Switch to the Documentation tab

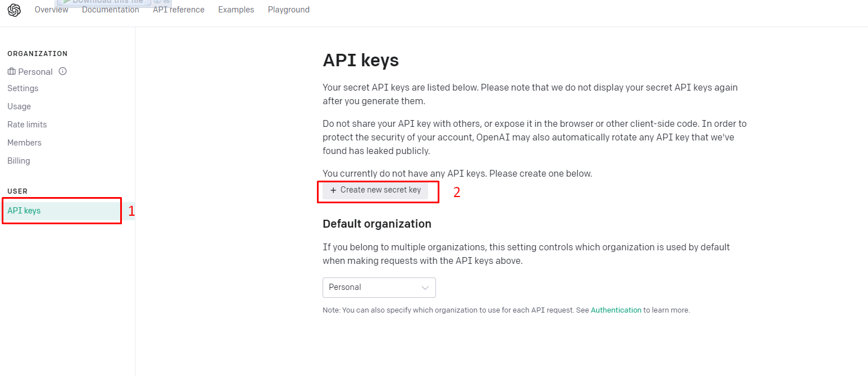[111, 10]
